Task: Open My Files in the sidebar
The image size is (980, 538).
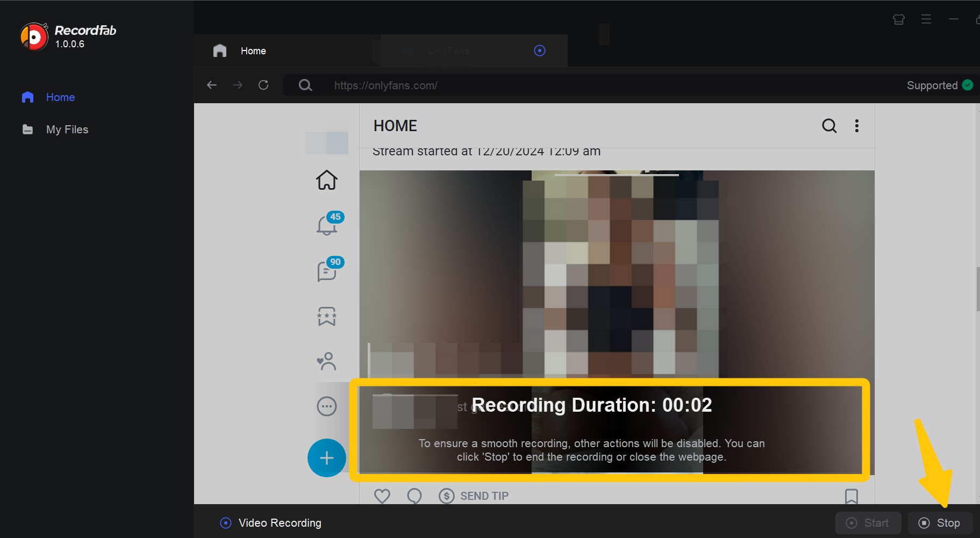Action: point(55,130)
